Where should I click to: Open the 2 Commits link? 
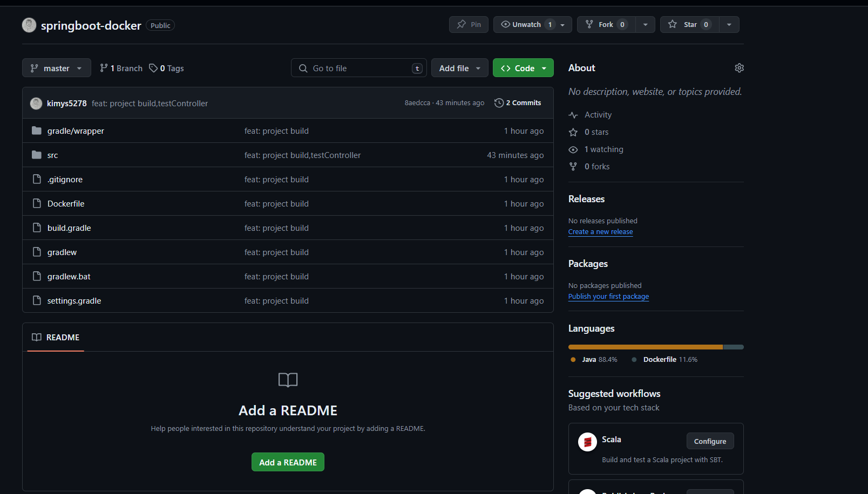[x=518, y=103]
